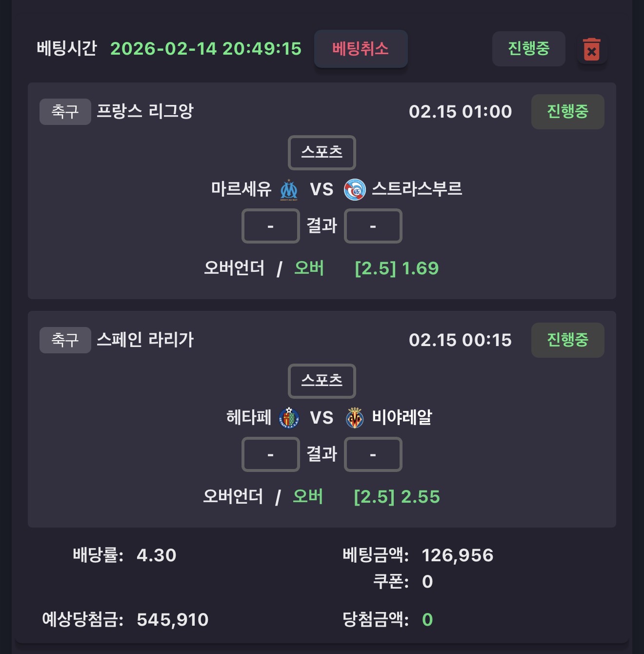Click 진행중 badge for Ligue 1 match
Screen dimensions: 644x654
(567, 112)
